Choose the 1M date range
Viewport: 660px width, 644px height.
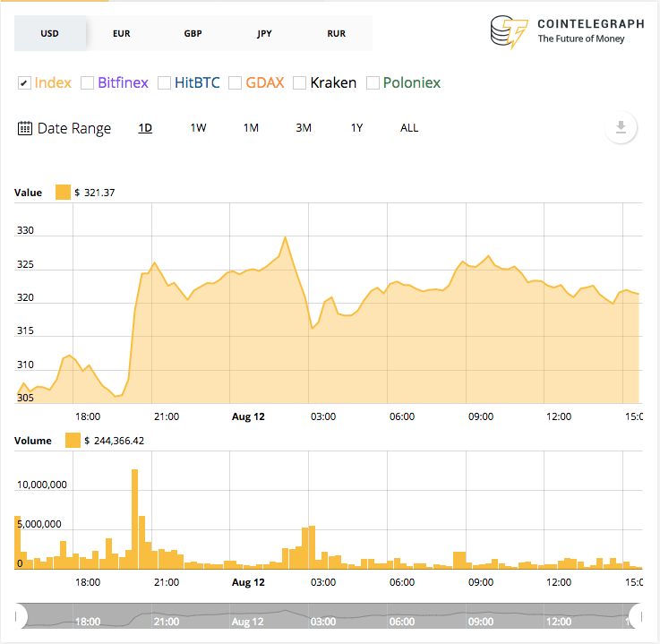pyautogui.click(x=252, y=128)
